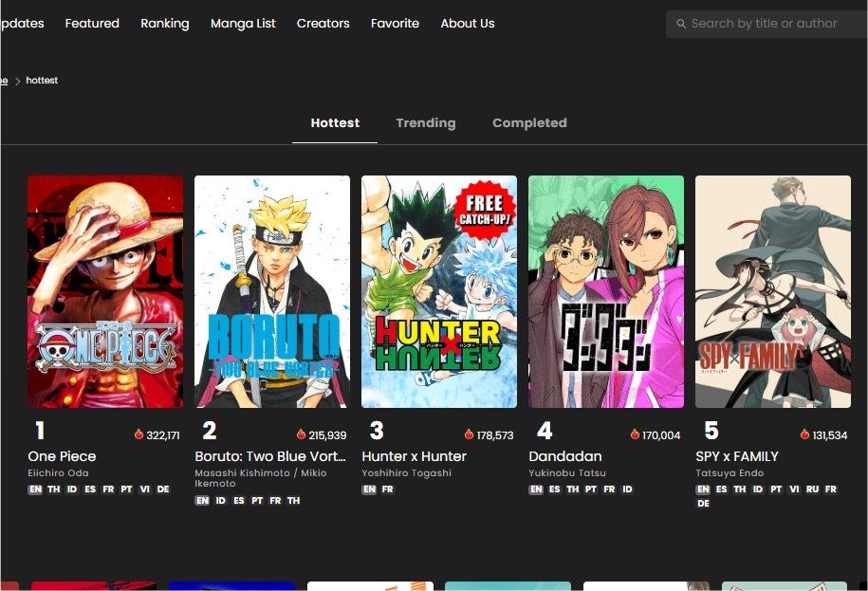Select RU language badge under SPY x FAMILY

[812, 489]
